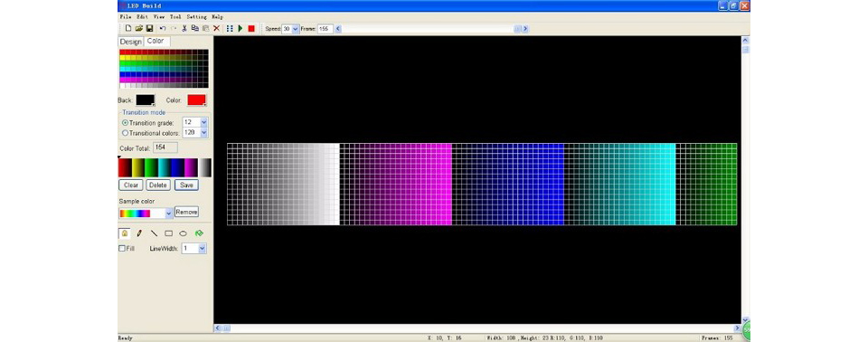Expand the LineWidth dropdown
Viewport: 868px width, 342px height.
click(x=194, y=249)
